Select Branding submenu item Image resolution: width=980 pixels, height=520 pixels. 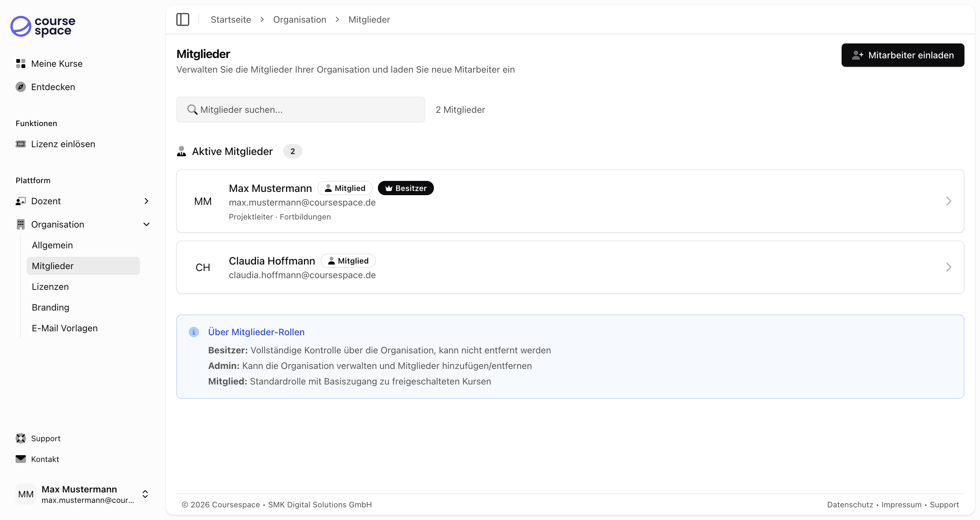[x=51, y=307]
